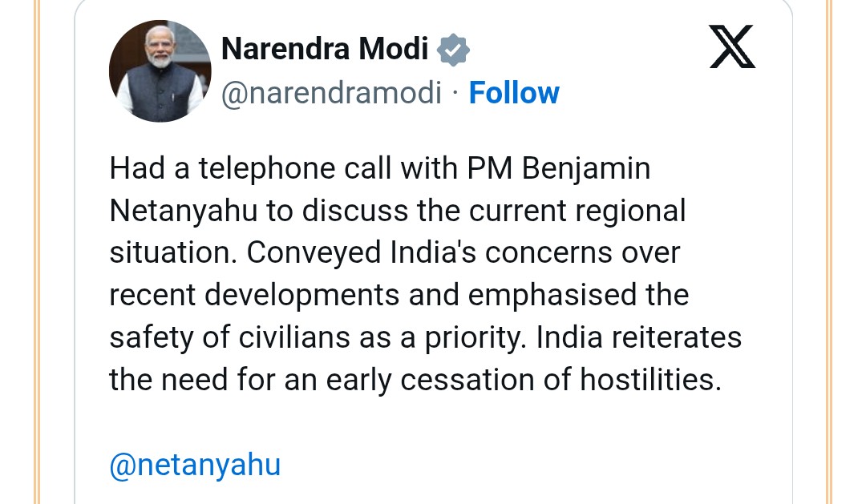The height and width of the screenshot is (504, 866).
Task: Click the verified badge next to Narendra Modi
Action: 453,49
